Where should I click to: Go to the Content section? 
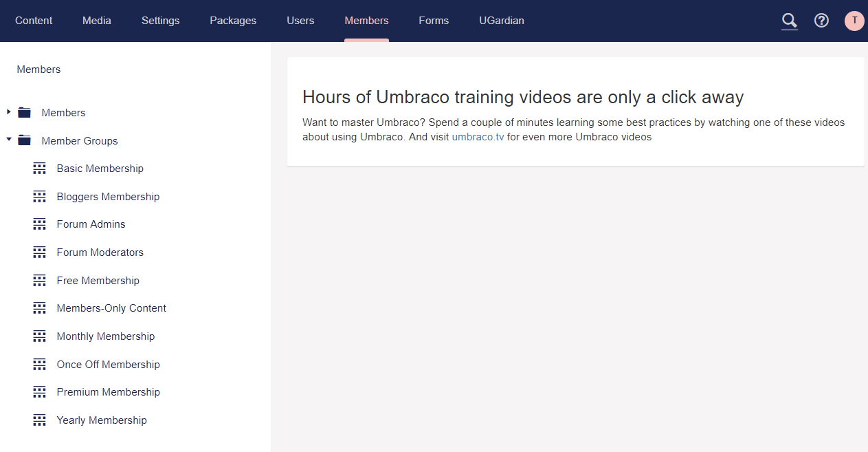[x=34, y=21]
